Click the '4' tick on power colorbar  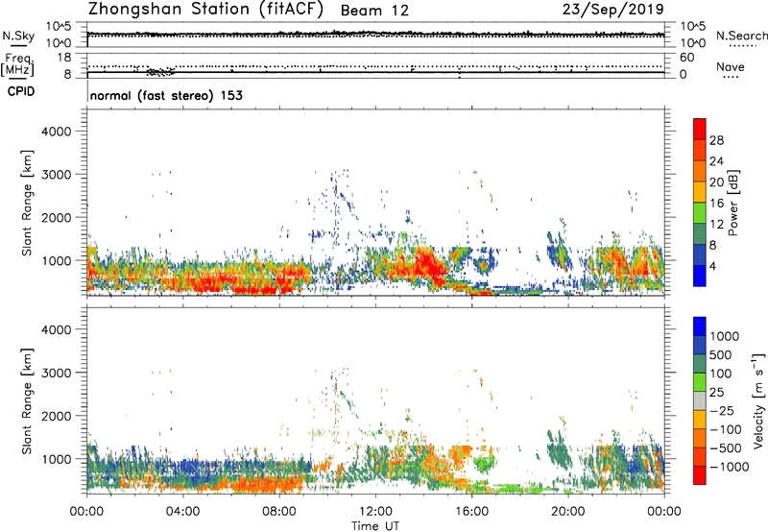pos(713,266)
